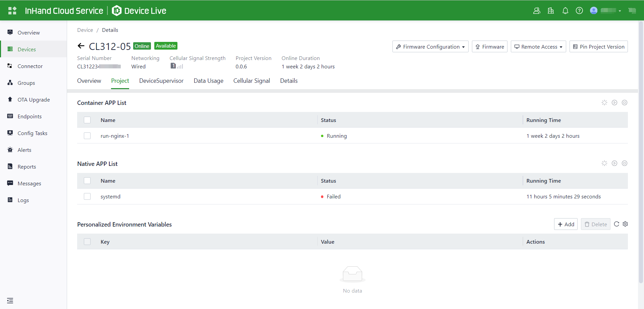Screen dimensions: 644x309
Task: Select the systemd app checkbox
Action: [x=87, y=196]
